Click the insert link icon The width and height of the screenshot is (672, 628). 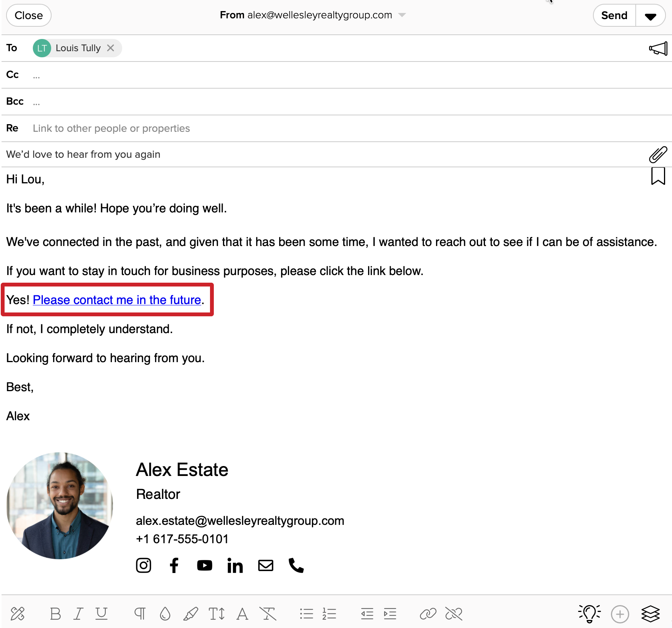click(428, 614)
